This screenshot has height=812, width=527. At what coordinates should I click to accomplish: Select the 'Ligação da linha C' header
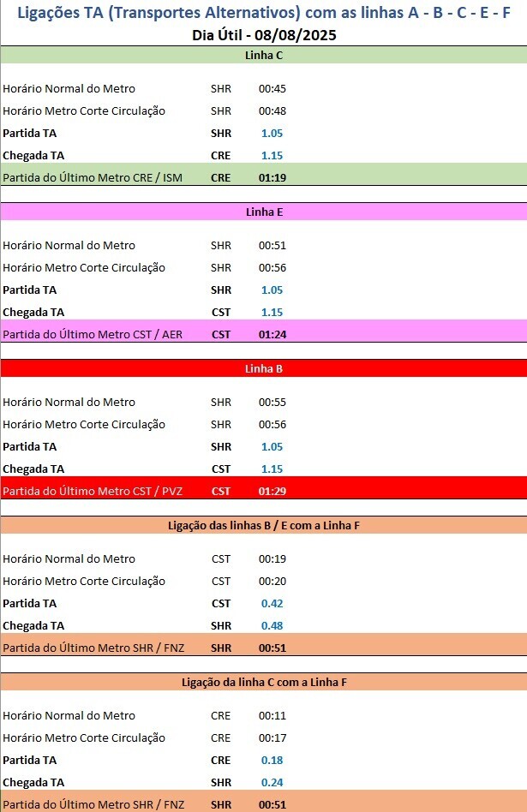tap(263, 683)
